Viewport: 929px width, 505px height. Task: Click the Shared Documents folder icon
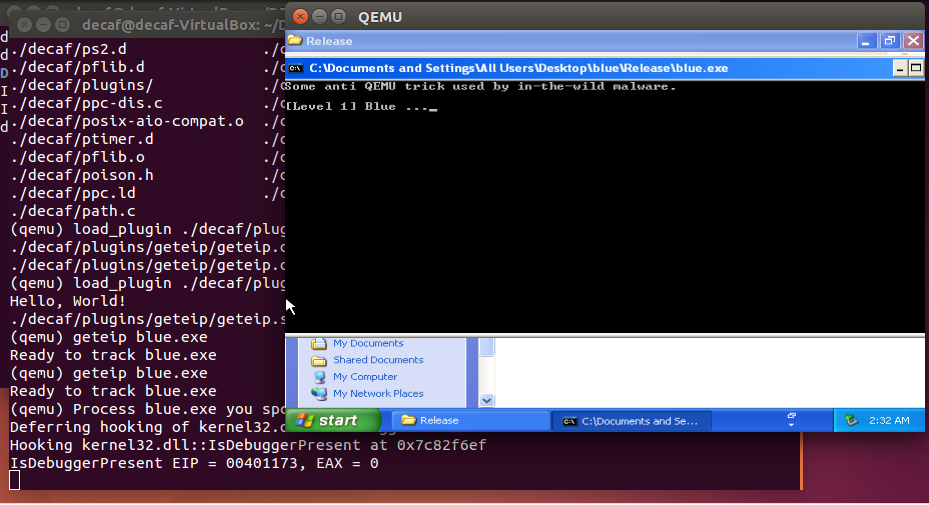(x=319, y=360)
